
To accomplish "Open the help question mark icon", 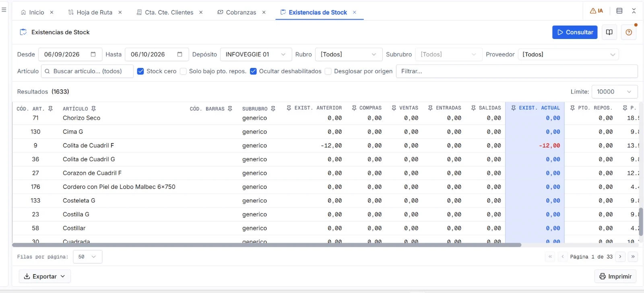I will click(629, 32).
